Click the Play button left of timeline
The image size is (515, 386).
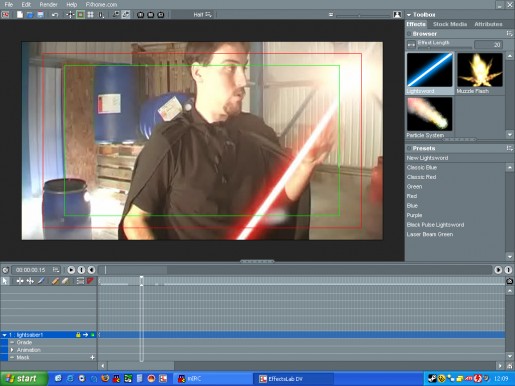(x=71, y=270)
